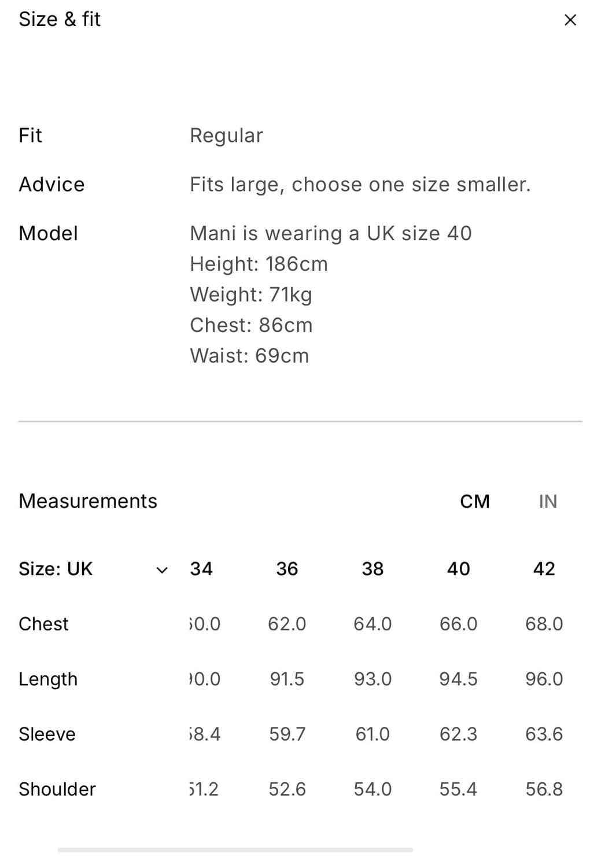The image size is (601, 868).
Task: Switch measurements to IN units
Action: 548,501
